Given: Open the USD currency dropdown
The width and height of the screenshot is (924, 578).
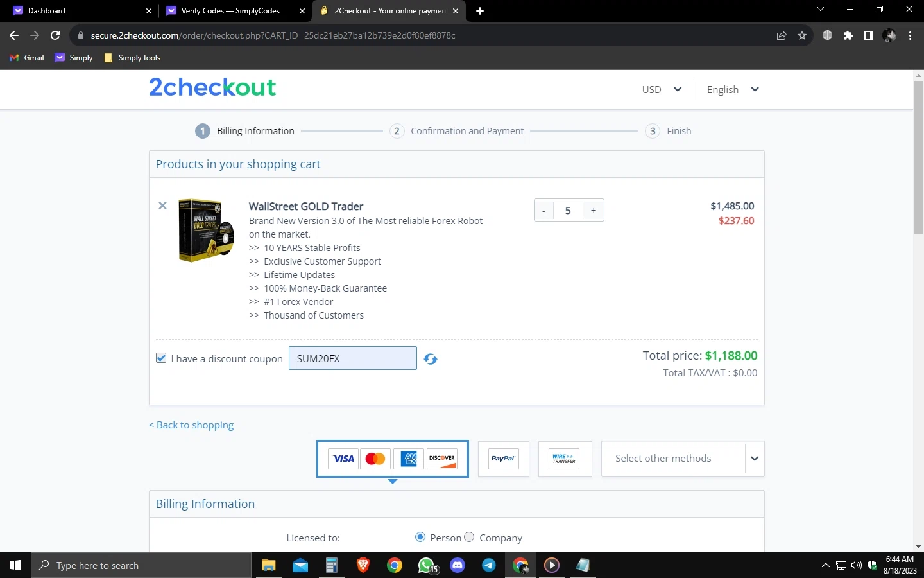Looking at the screenshot, I should tap(662, 90).
